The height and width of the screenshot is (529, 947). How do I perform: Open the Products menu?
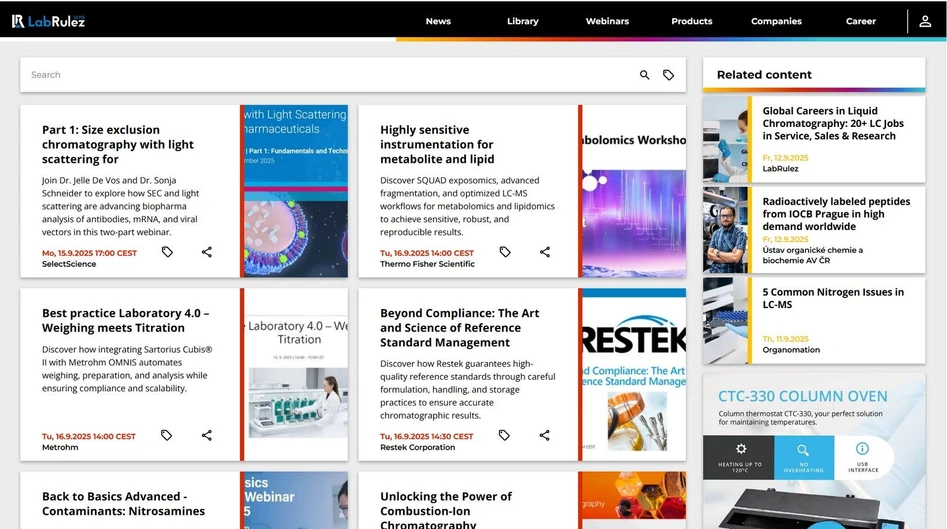pyautogui.click(x=692, y=21)
